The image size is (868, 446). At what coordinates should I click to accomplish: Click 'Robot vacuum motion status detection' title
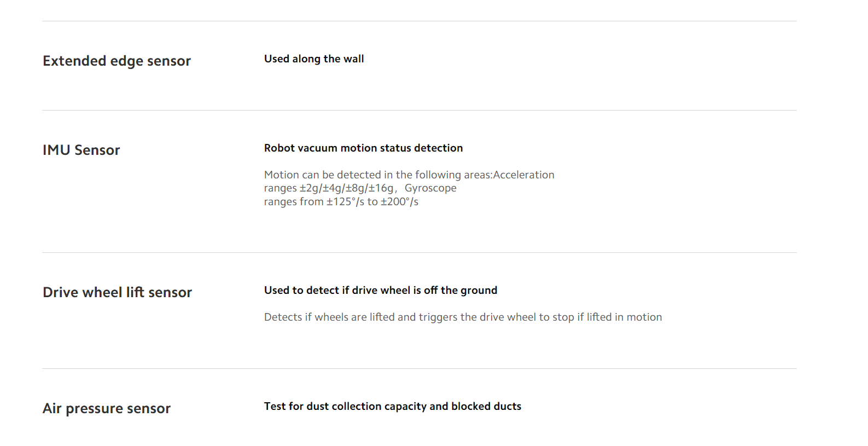pos(363,148)
